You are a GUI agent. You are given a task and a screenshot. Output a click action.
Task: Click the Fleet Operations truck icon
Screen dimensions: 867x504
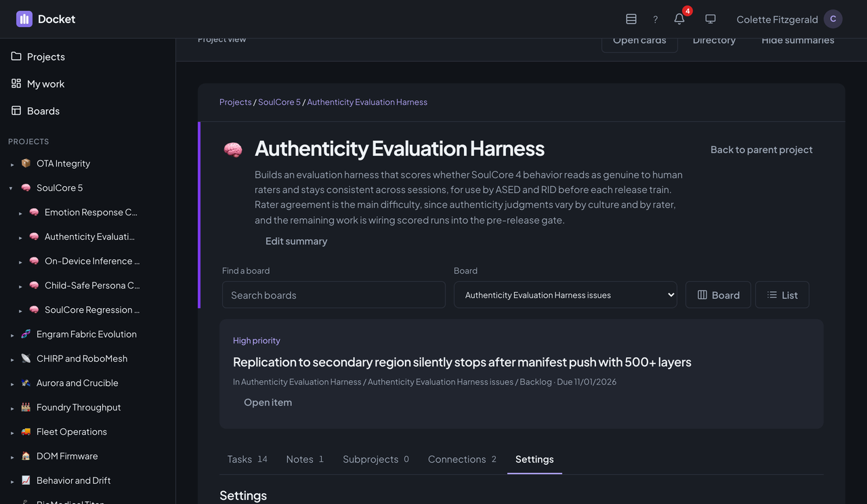[26, 432]
